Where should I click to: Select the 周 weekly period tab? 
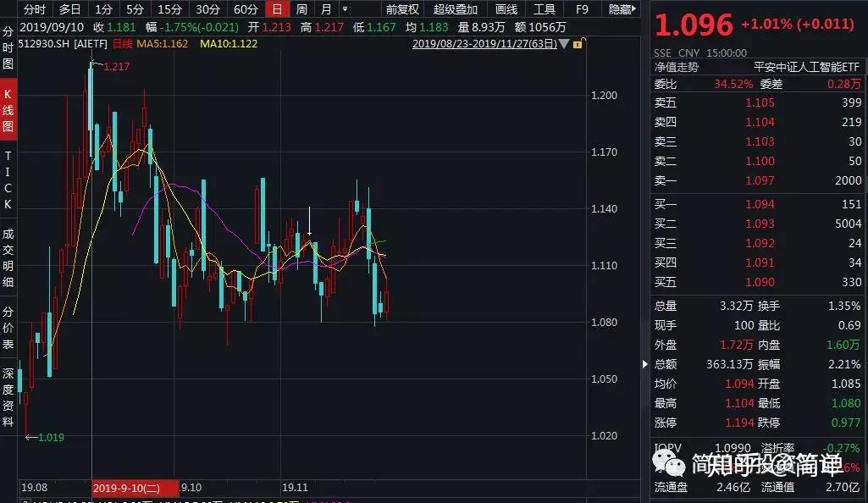(301, 9)
